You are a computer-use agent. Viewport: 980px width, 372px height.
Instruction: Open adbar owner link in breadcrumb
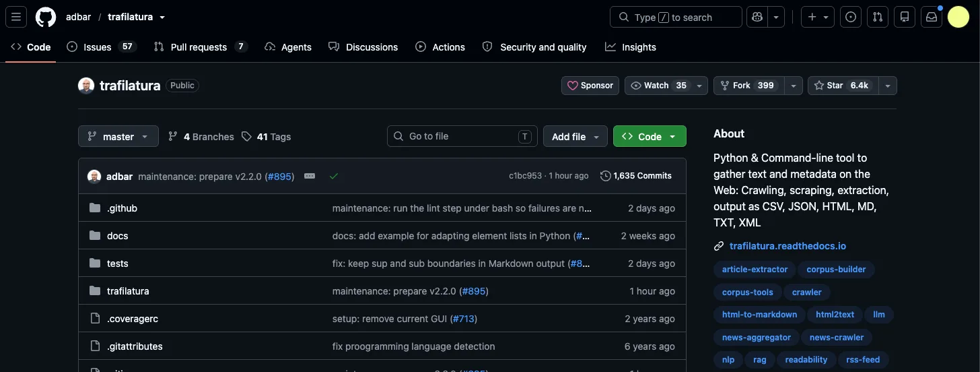tap(79, 18)
